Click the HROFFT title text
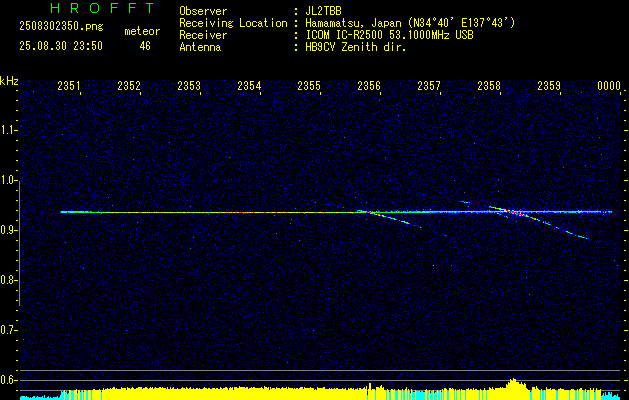The width and height of the screenshot is (629, 400). click(102, 8)
